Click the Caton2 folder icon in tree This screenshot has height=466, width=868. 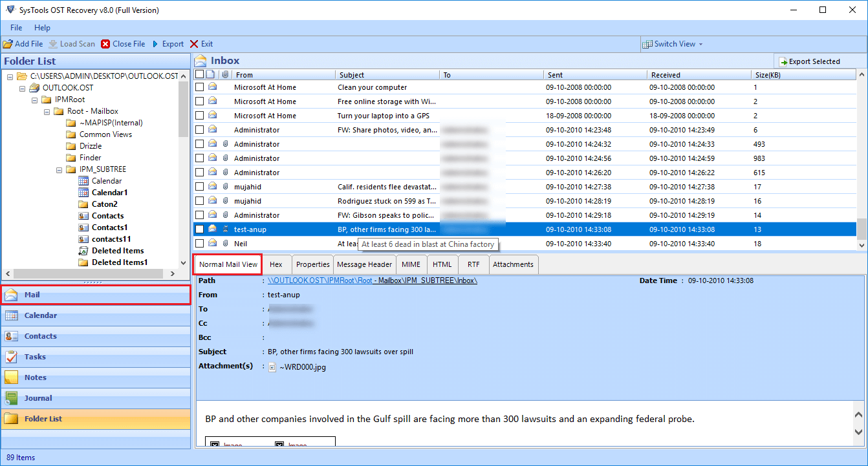click(83, 204)
